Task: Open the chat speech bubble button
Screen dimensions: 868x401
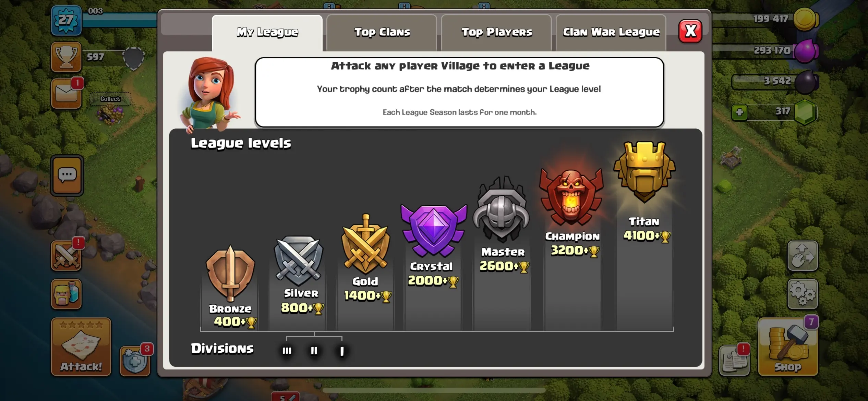Action: (x=67, y=175)
